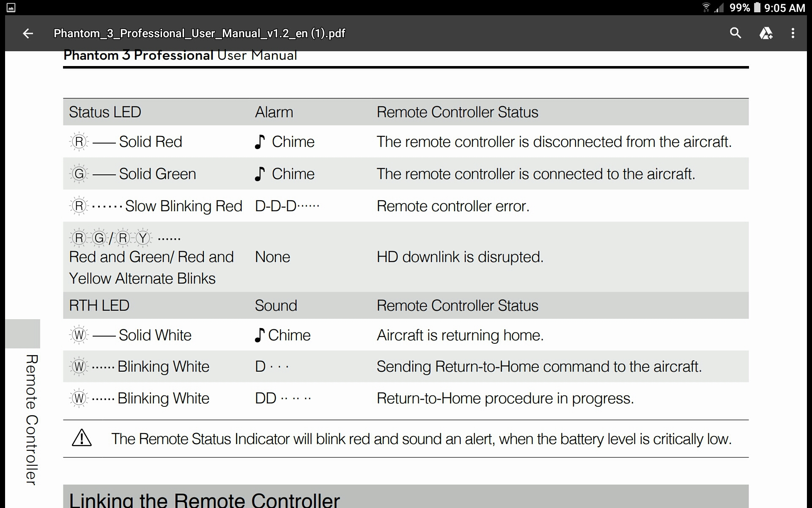This screenshot has width=812, height=508.
Task: Tap the RTH LED section header
Action: pos(99,306)
